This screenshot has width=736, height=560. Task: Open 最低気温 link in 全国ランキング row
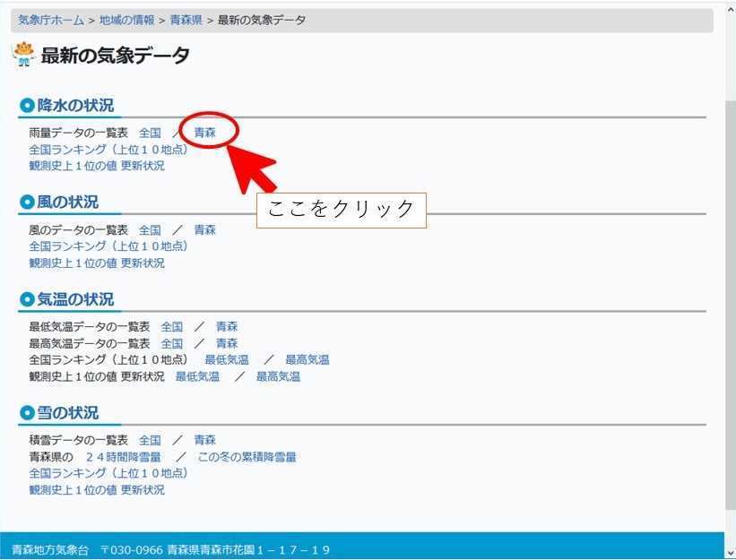[227, 359]
